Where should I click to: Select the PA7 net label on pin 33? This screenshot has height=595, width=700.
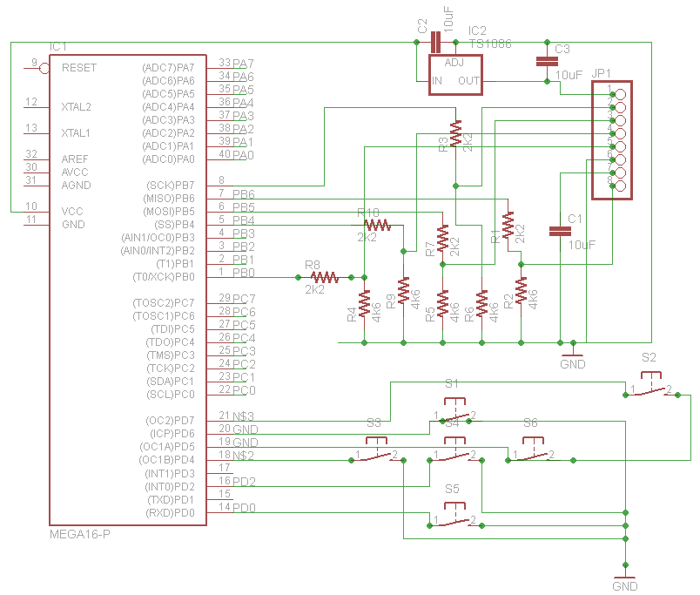(x=243, y=64)
